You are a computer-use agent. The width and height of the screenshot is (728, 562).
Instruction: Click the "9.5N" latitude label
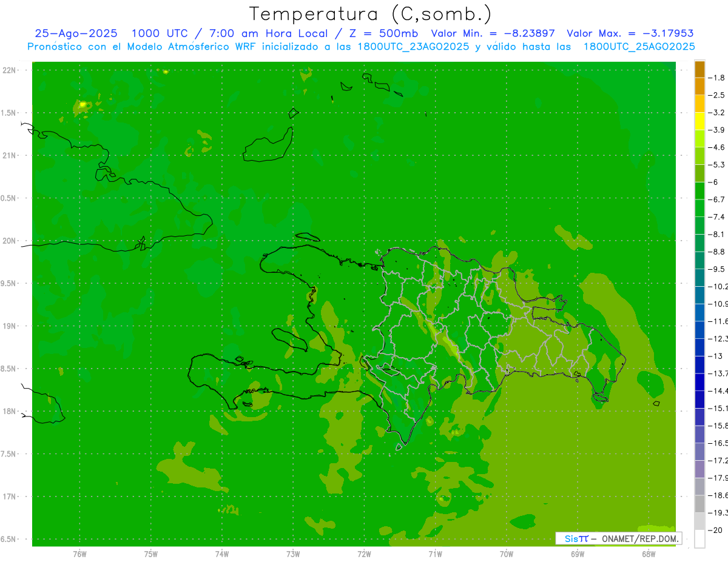[9, 284]
